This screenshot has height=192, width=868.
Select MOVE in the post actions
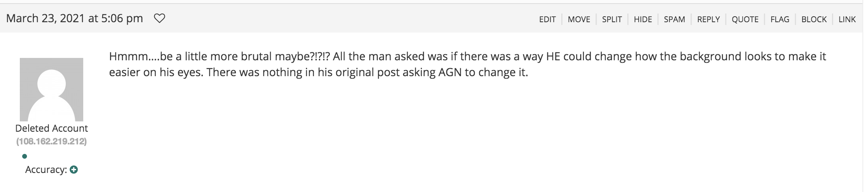point(579,19)
